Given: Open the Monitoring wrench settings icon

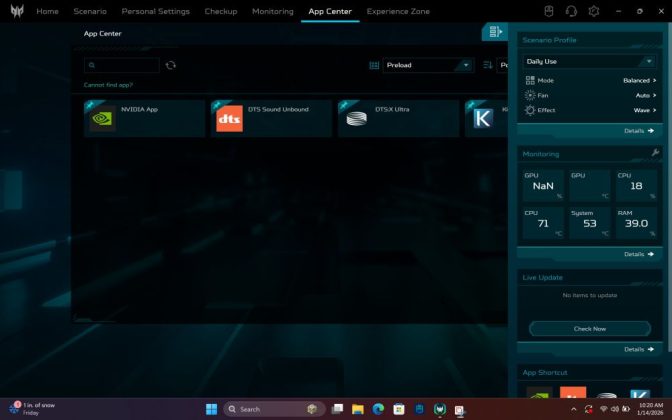Looking at the screenshot, I should (x=655, y=153).
